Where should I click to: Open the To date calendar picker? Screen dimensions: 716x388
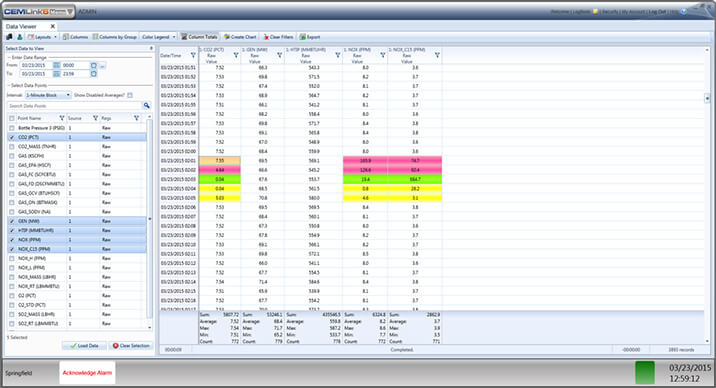click(56, 73)
